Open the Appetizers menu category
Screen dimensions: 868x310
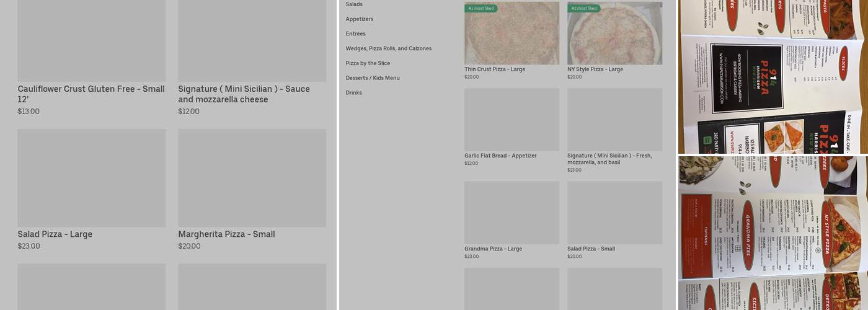coord(360,19)
